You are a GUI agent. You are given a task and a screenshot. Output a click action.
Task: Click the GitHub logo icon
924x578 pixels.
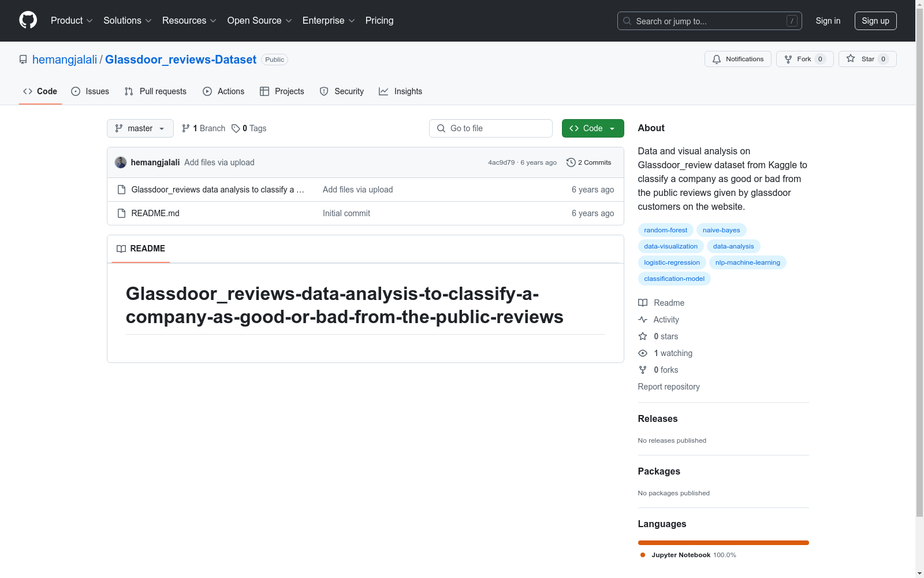coord(28,20)
